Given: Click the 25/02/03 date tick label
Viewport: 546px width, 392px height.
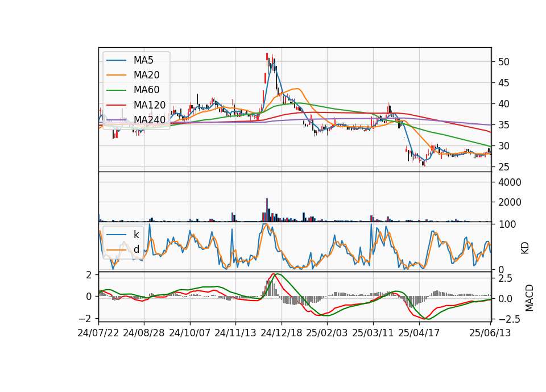Looking at the screenshot, I should tap(327, 333).
